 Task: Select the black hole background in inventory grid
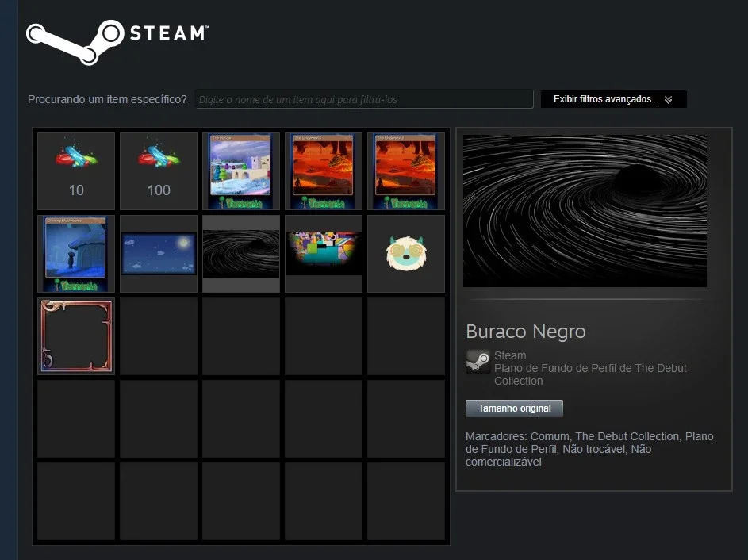[x=241, y=254]
